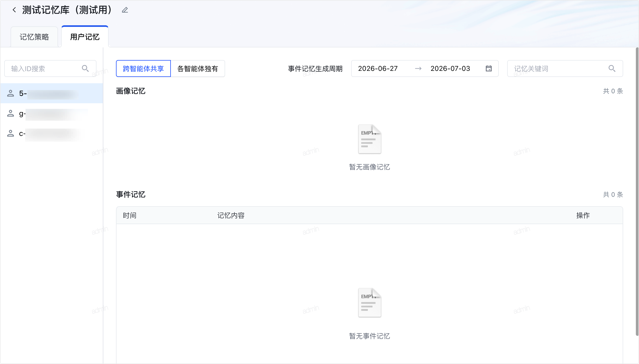This screenshot has height=364, width=639.
Task: Click the page's vertical scrollbar
Action: 637,191
